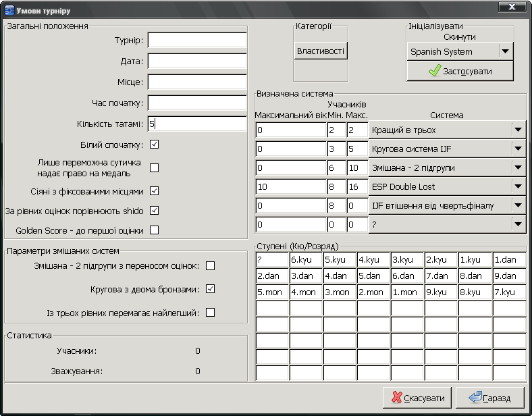This screenshot has height=416, width=532.
Task: Click the Властивості categories button
Action: [x=321, y=51]
